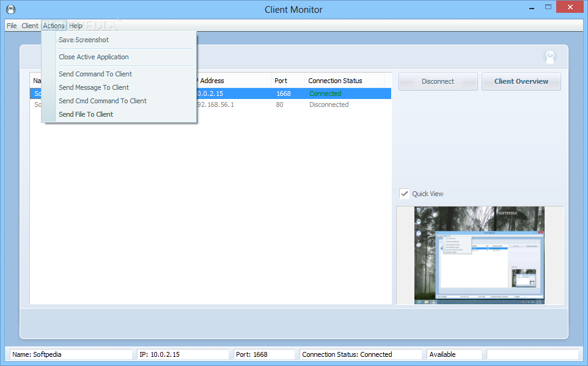The width and height of the screenshot is (588, 366).
Task: Uncheck the Quick View checkbox
Action: click(x=404, y=194)
